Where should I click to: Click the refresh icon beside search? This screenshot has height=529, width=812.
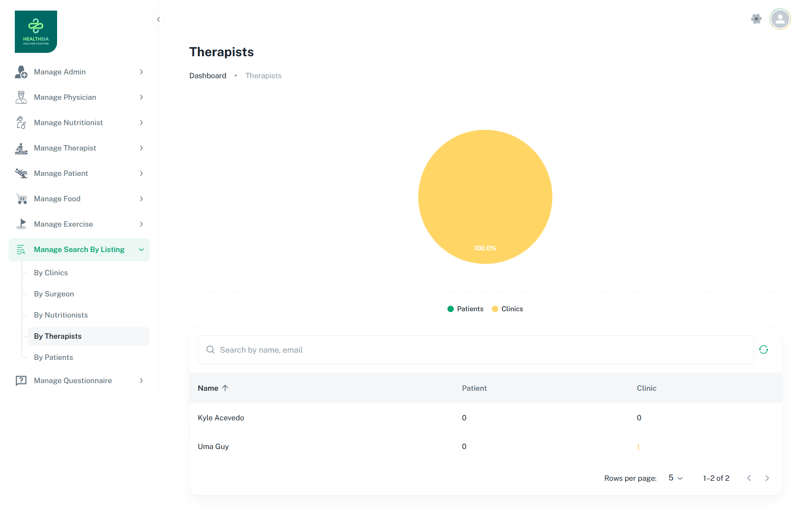pyautogui.click(x=763, y=350)
